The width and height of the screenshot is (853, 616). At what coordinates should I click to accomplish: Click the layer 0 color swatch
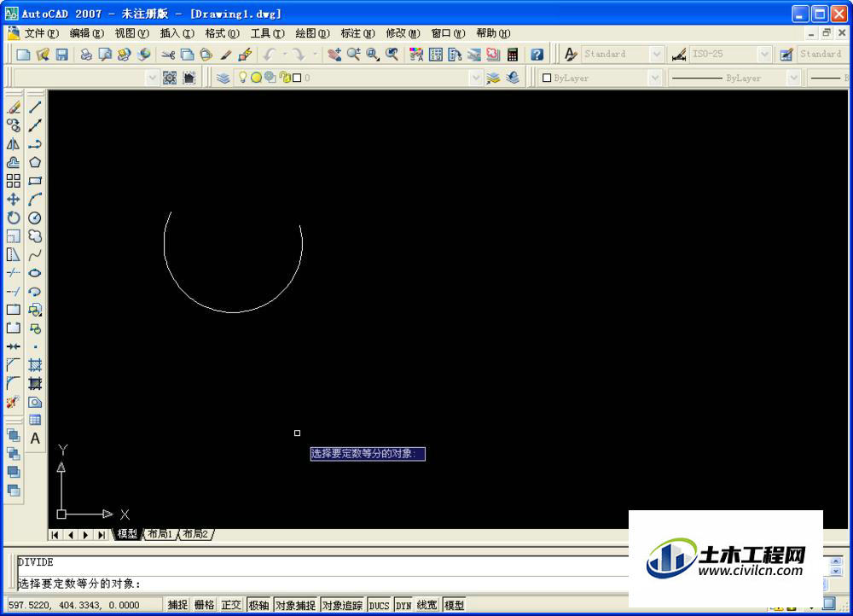297,78
